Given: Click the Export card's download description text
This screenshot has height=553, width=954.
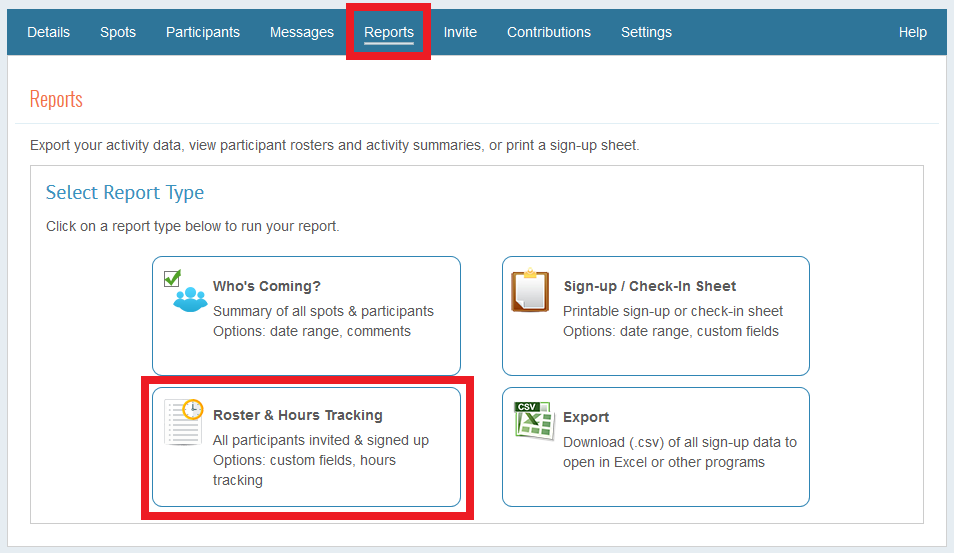Looking at the screenshot, I should (680, 452).
